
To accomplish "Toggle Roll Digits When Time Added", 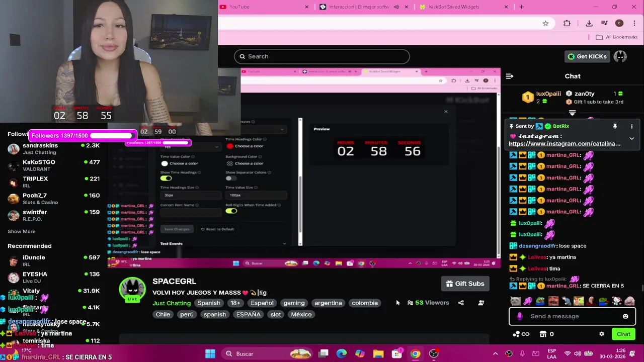I will tap(231, 211).
